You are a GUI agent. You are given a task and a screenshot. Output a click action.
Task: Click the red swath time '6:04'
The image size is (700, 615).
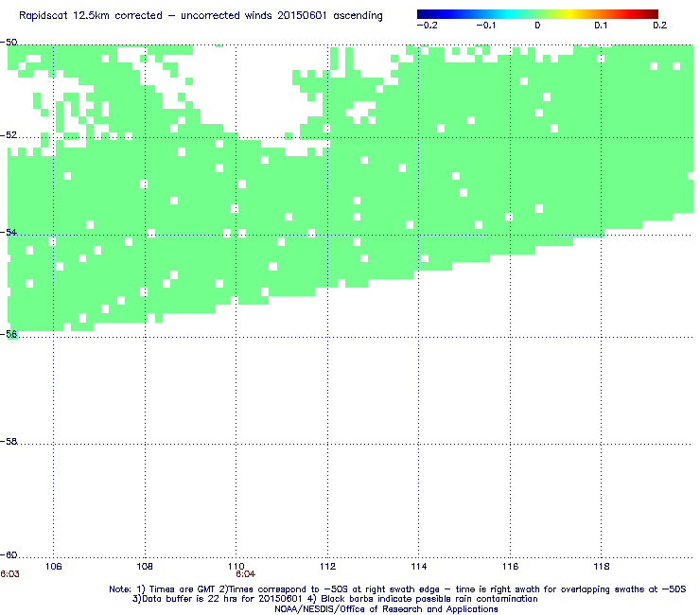pyautogui.click(x=246, y=574)
